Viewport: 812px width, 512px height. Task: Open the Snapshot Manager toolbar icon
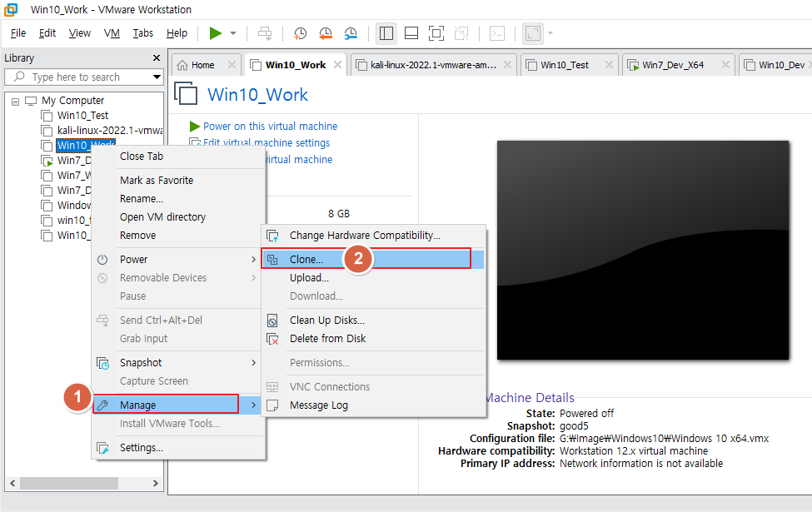pyautogui.click(x=351, y=33)
